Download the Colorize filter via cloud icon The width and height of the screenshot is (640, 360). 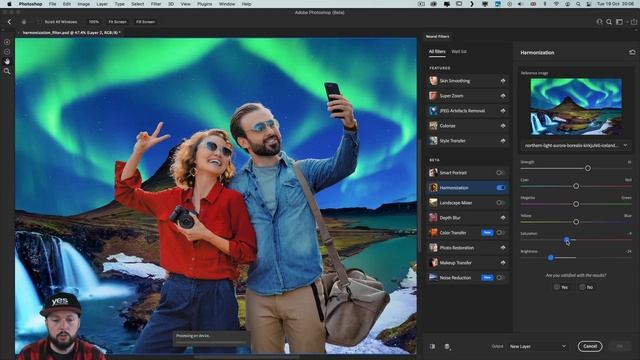[x=503, y=126]
